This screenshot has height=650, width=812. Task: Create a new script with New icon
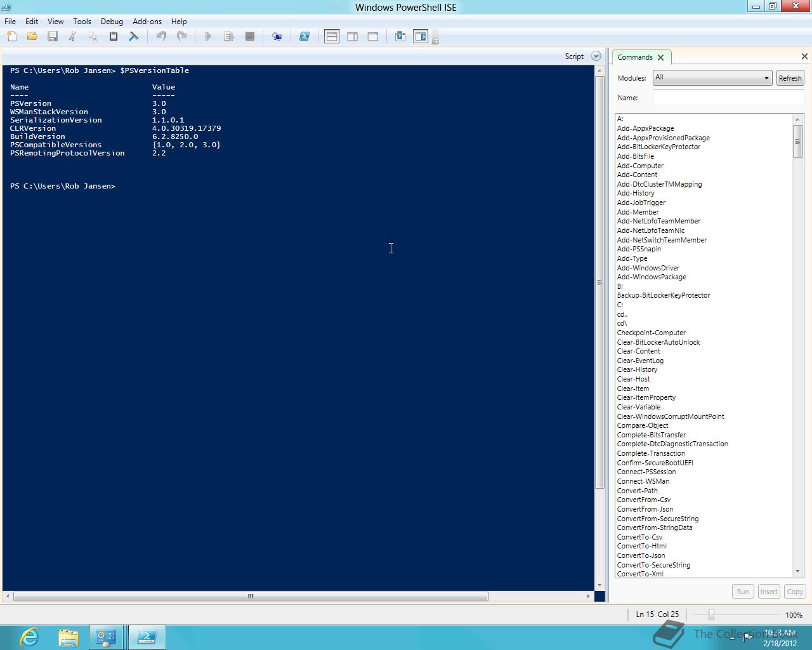11,37
